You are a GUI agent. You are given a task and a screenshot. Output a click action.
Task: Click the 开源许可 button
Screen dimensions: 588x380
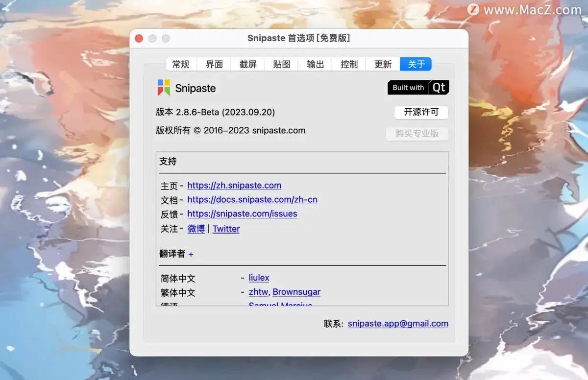click(x=421, y=112)
